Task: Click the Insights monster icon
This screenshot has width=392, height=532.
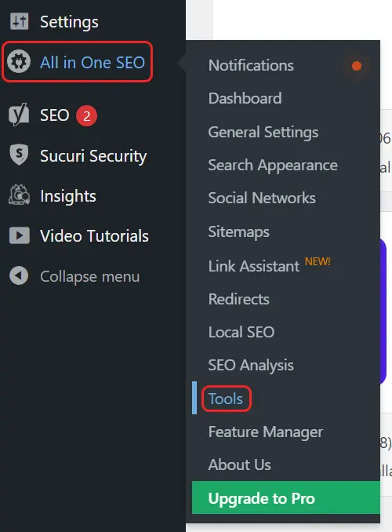Action: click(x=19, y=195)
